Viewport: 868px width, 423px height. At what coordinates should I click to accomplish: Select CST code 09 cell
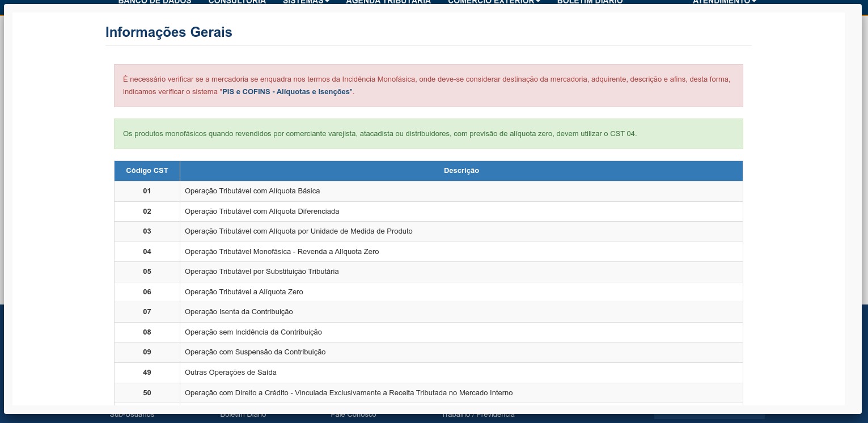click(x=147, y=352)
